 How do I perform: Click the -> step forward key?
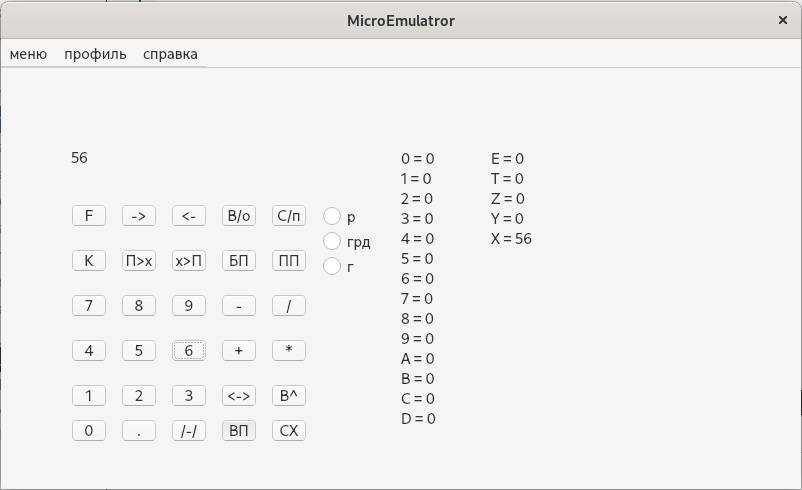139,216
